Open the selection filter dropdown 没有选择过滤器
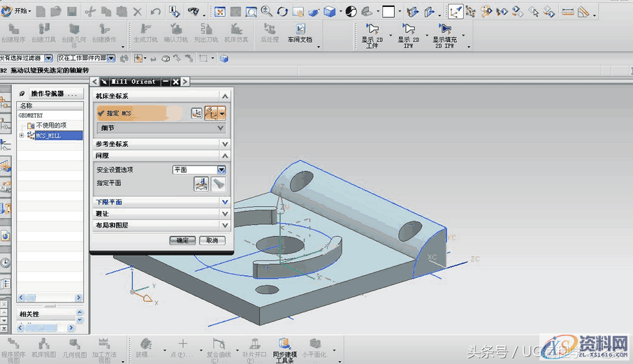Image resolution: width=633 pixels, height=364 pixels. point(48,58)
